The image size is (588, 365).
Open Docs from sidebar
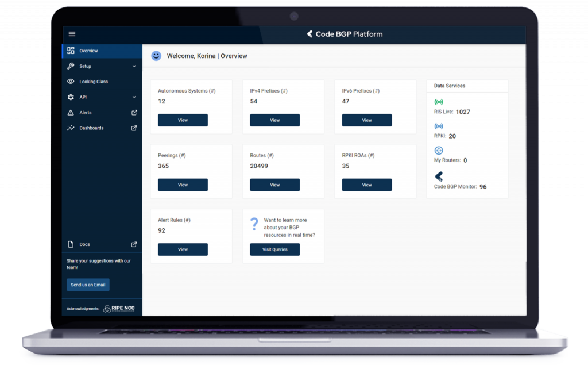pos(102,244)
